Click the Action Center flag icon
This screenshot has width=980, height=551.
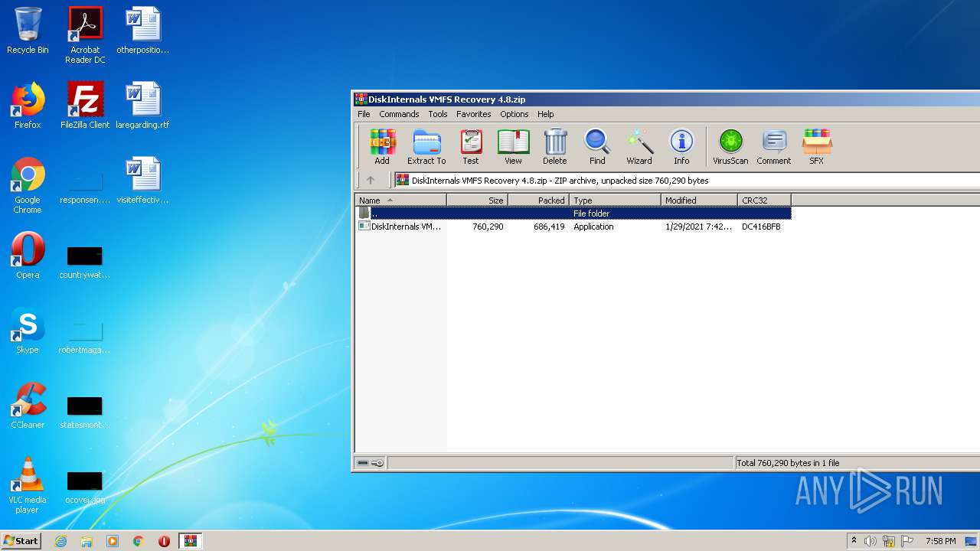point(907,541)
